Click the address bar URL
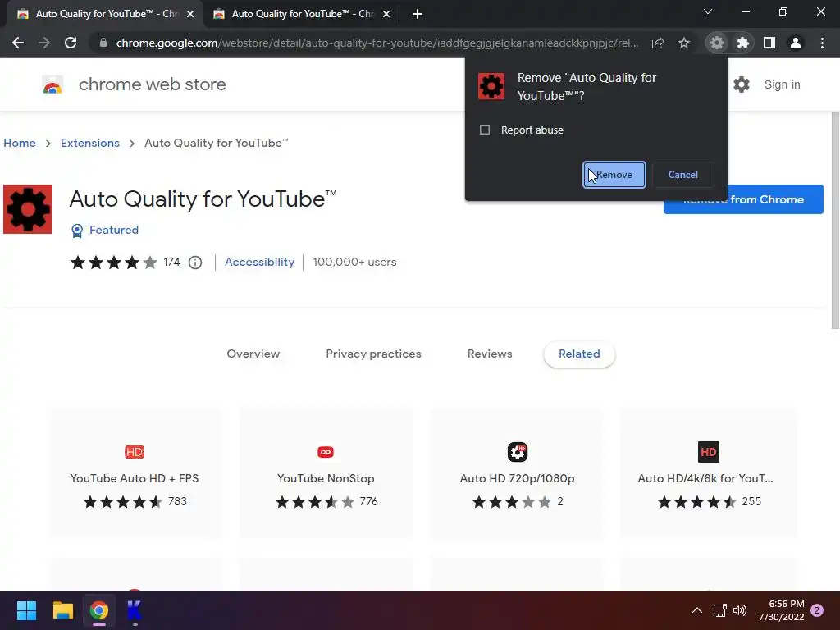 click(x=377, y=43)
